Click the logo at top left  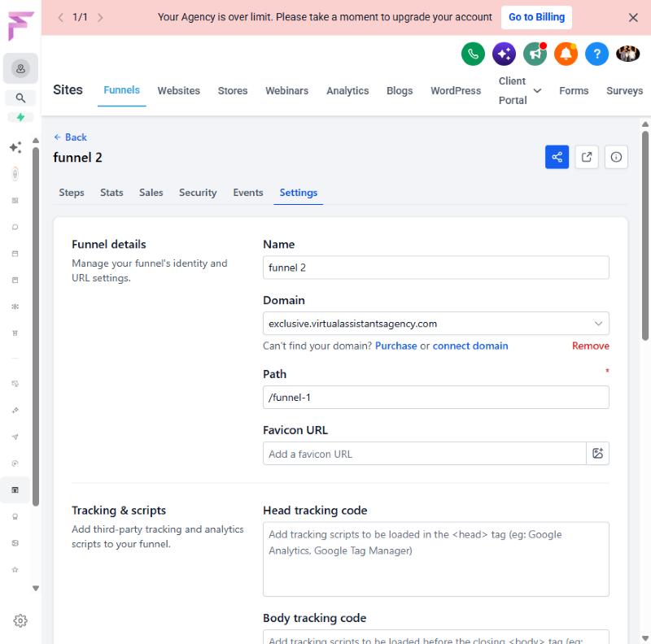(20, 26)
